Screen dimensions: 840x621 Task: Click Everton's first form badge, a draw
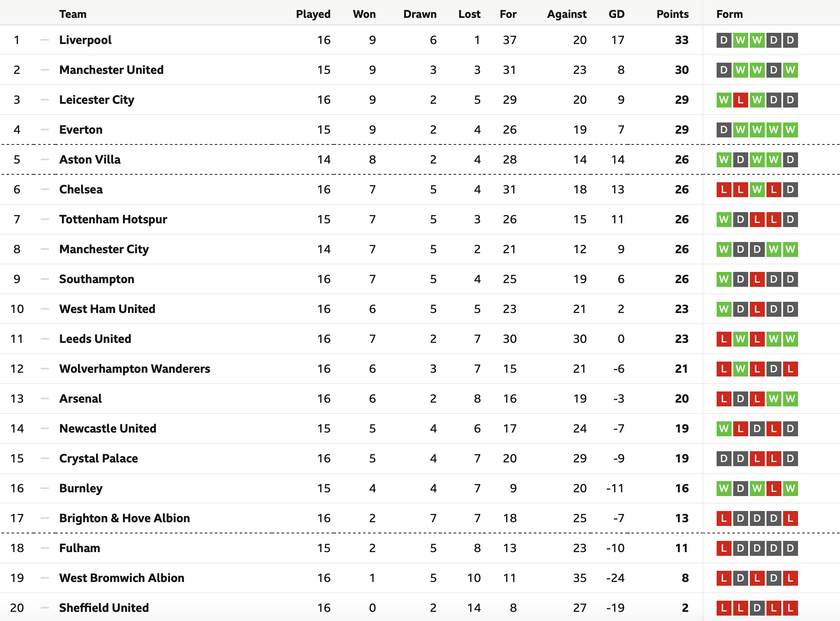[x=724, y=130]
